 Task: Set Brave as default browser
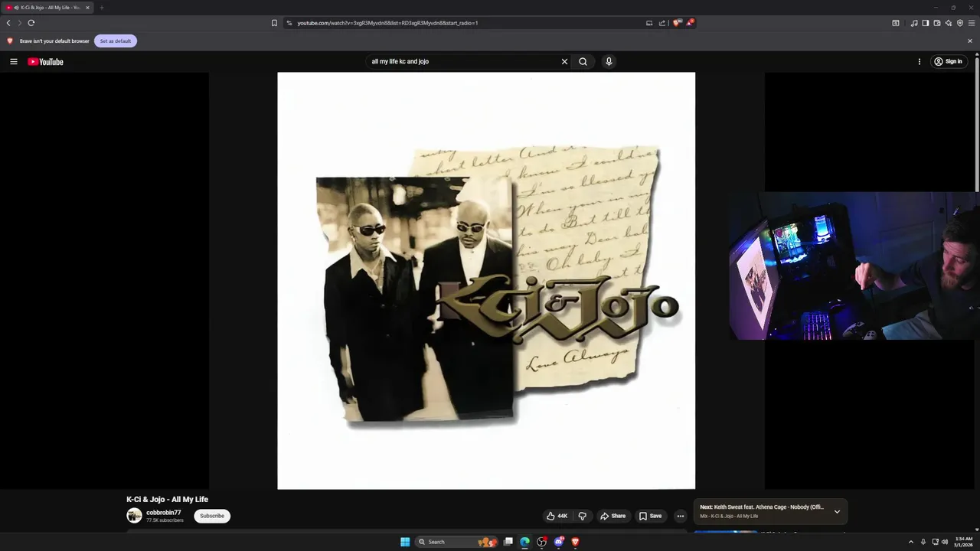tap(116, 41)
